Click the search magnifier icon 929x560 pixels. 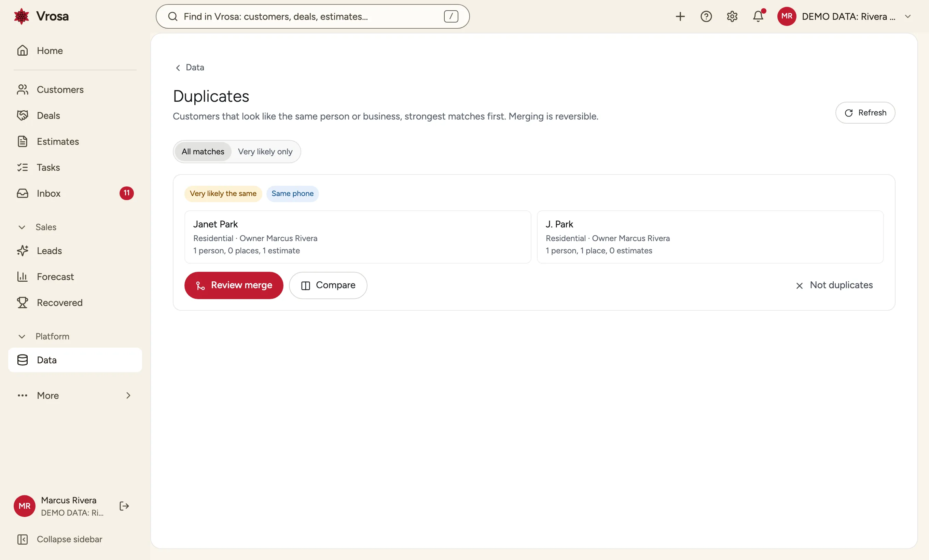coord(173,17)
